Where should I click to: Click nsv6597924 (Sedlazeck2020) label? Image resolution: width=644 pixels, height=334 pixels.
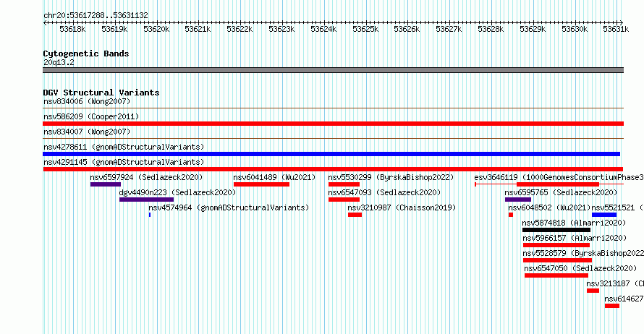(146, 177)
